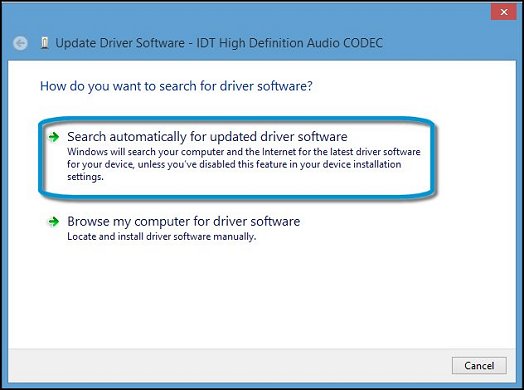The image size is (524, 390).
Task: Click the back arrow in the title bar
Action: (x=20, y=43)
